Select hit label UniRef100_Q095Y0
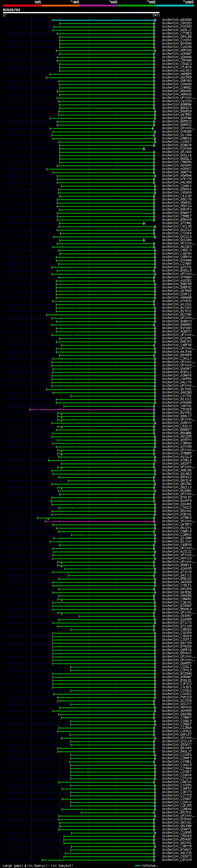This screenshot has height=868, width=197. click(177, 440)
